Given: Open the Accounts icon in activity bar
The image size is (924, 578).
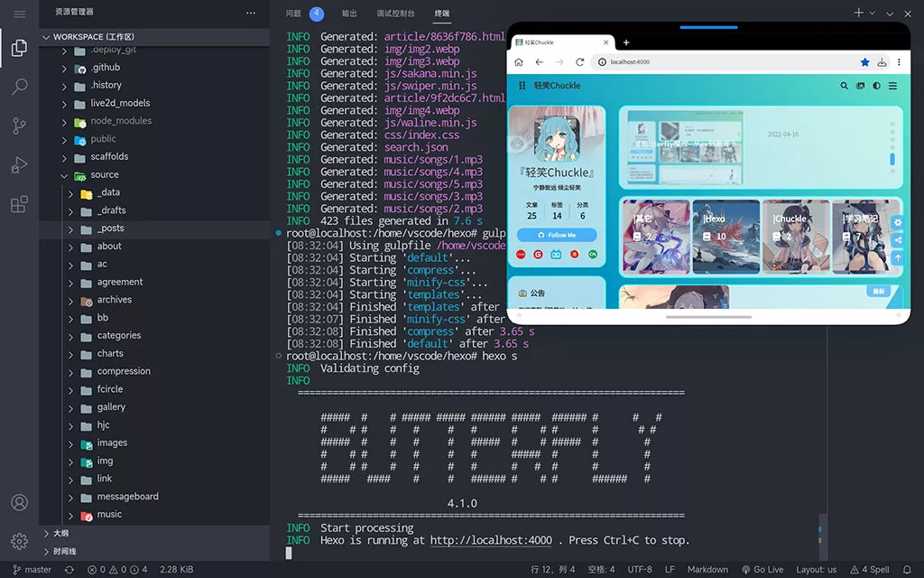Looking at the screenshot, I should click(20, 502).
